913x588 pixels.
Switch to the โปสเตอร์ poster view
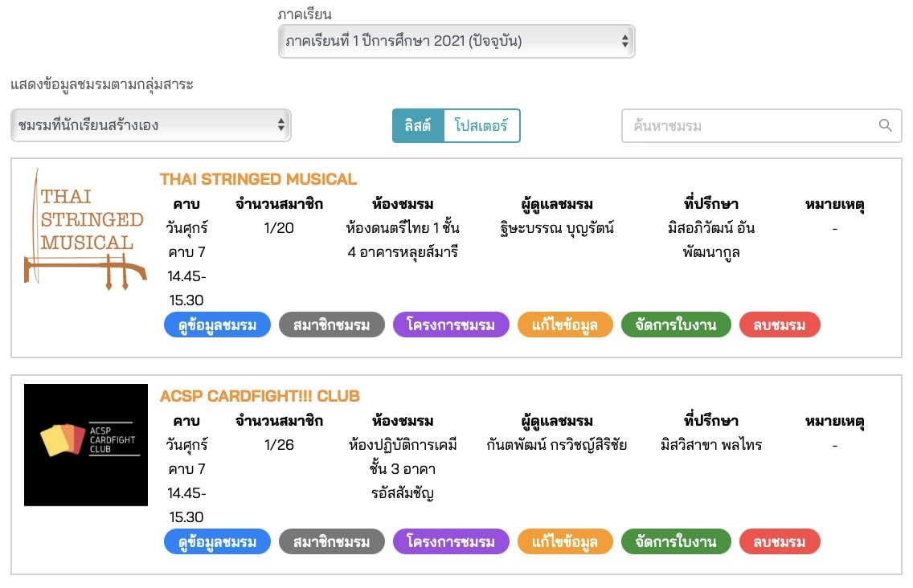pos(481,126)
